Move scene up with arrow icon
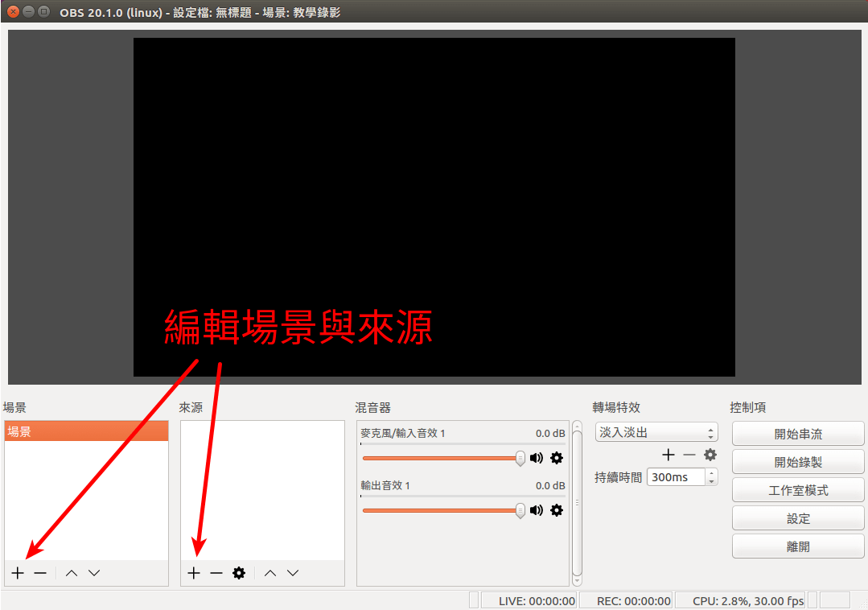The width and height of the screenshot is (868, 610). tap(72, 573)
